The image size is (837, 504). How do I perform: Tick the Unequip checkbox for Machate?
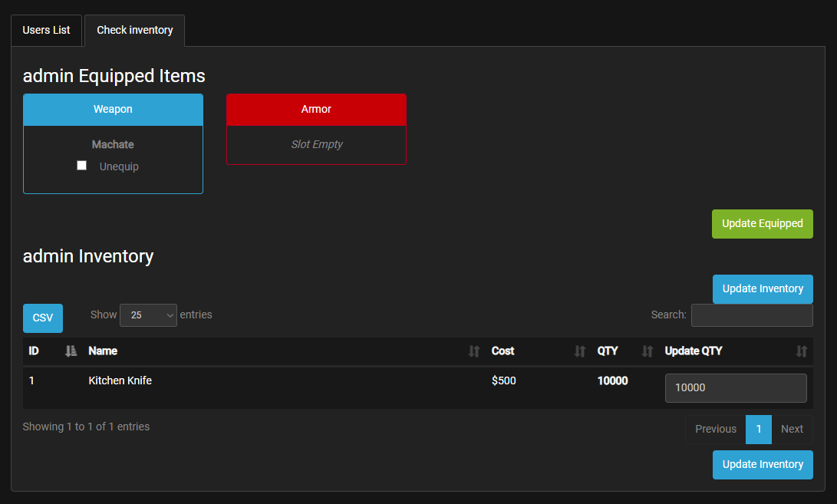pyautogui.click(x=82, y=166)
